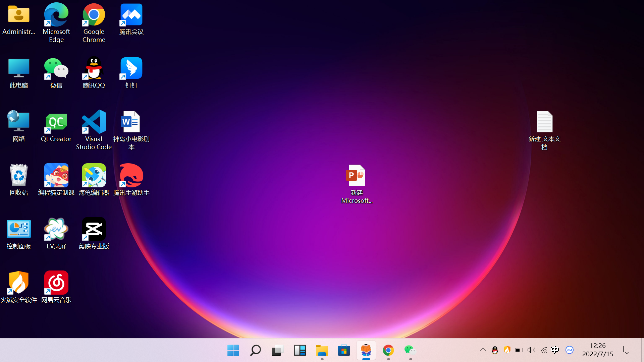Switch to WeChat on the taskbar
This screenshot has height=362, width=644.
410,351
